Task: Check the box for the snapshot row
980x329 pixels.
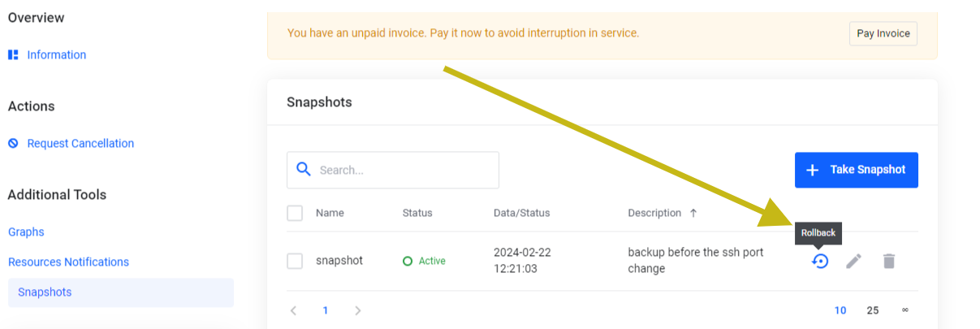Action: pyautogui.click(x=295, y=261)
